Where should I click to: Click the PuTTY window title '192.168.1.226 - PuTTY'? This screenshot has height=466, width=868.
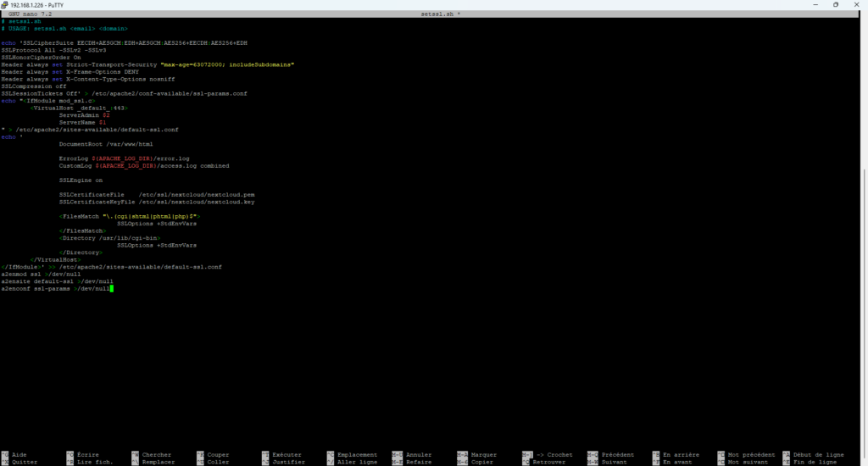[36, 5]
